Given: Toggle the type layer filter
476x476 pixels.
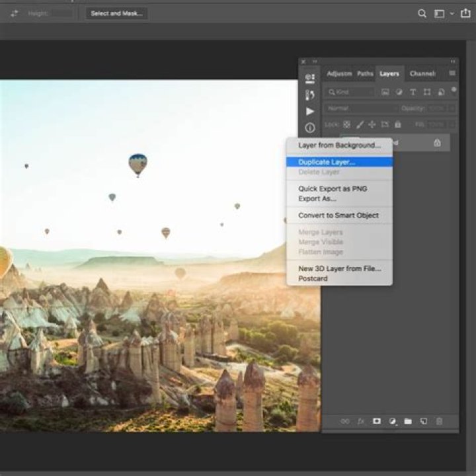Looking at the screenshot, I should [413, 92].
